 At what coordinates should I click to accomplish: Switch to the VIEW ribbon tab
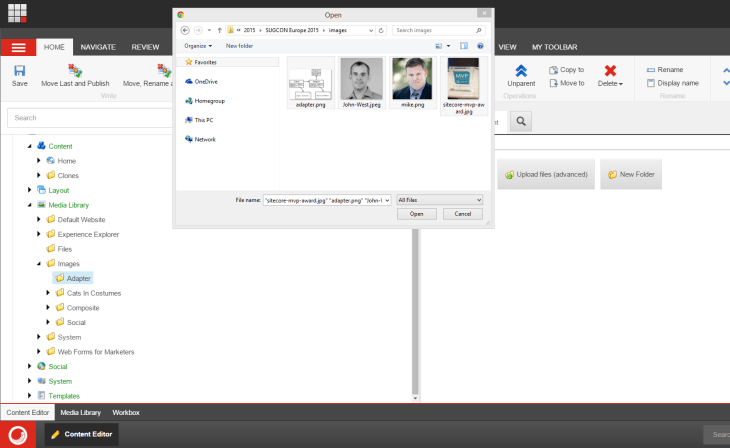coord(507,47)
